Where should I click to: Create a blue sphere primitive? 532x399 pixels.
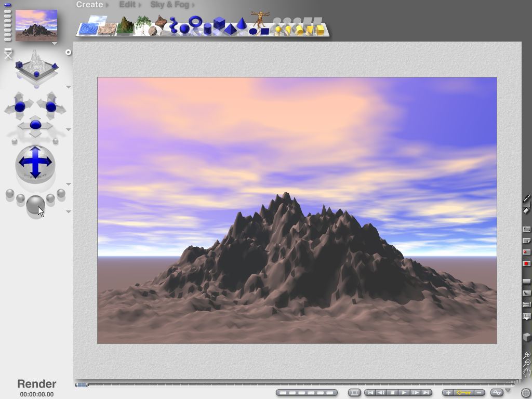(x=184, y=29)
